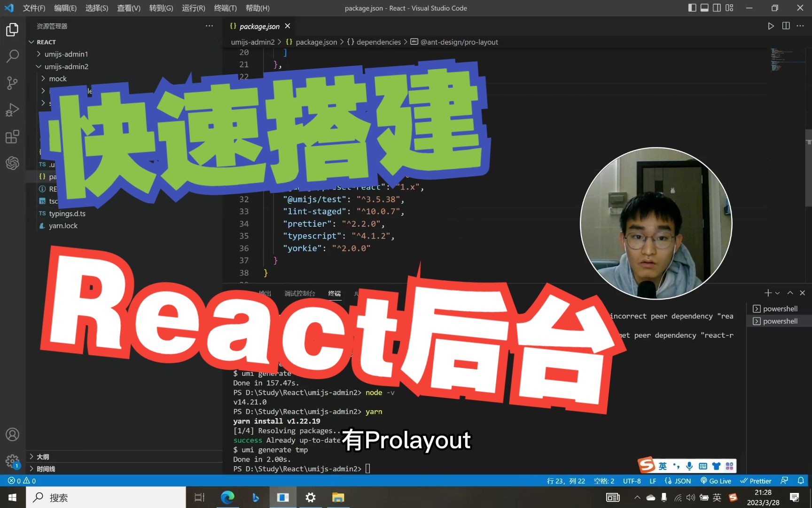The width and height of the screenshot is (812, 508).
Task: Switch to 终端 panel tab
Action: 335,294
